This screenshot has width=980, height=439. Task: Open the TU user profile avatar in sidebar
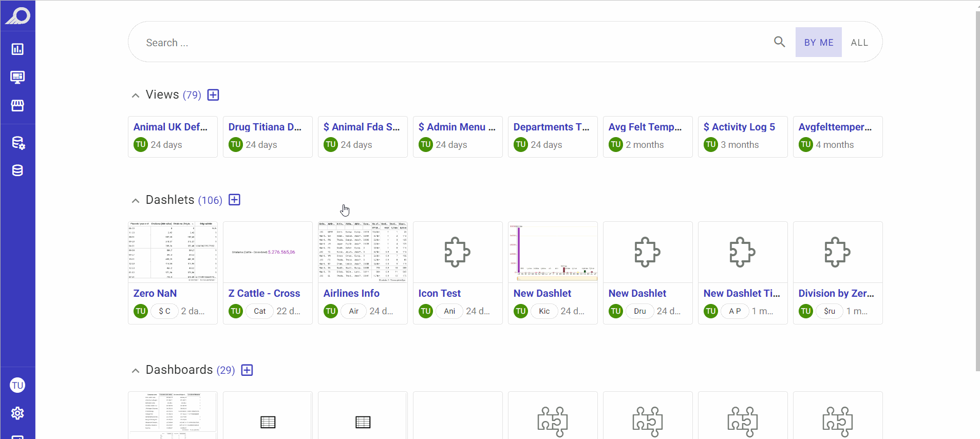(17, 385)
